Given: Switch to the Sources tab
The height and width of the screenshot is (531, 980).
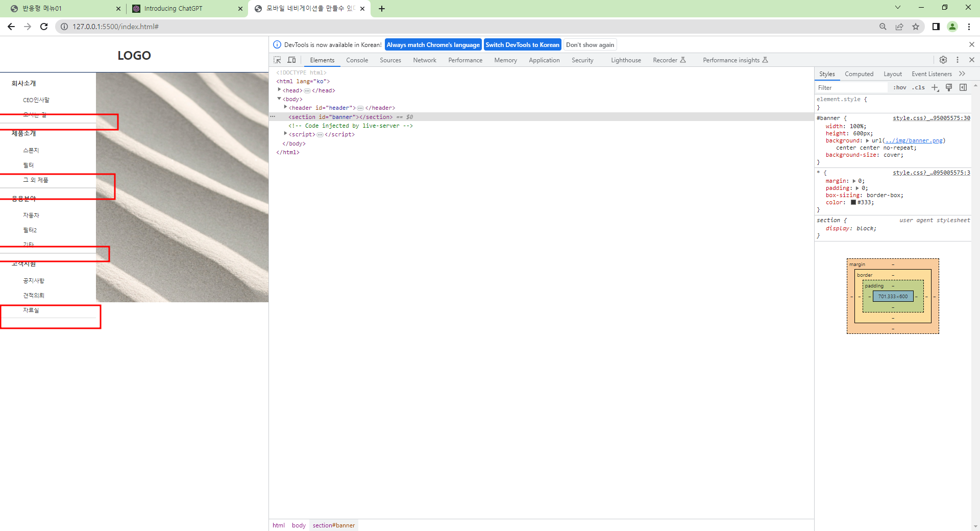Looking at the screenshot, I should tap(390, 60).
